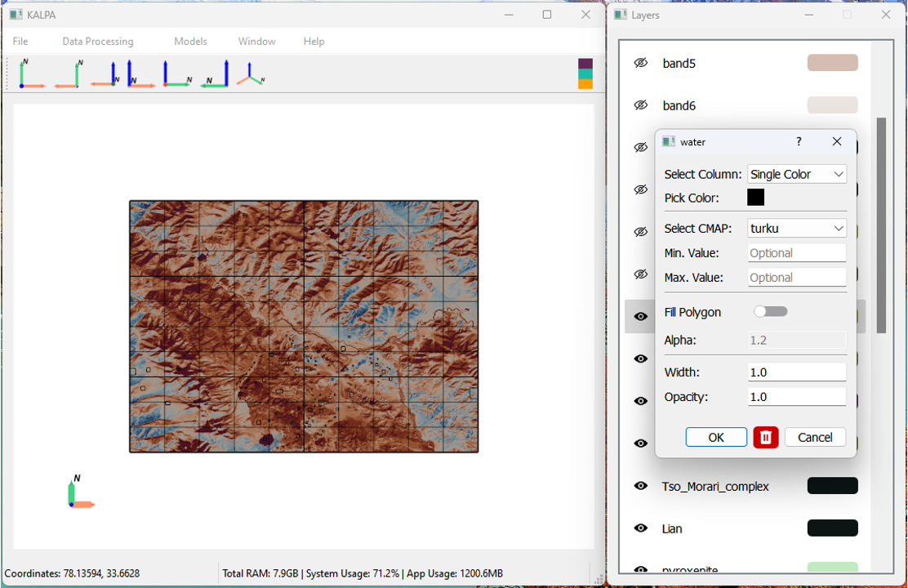Open the File menu
908x588 pixels.
[x=20, y=41]
